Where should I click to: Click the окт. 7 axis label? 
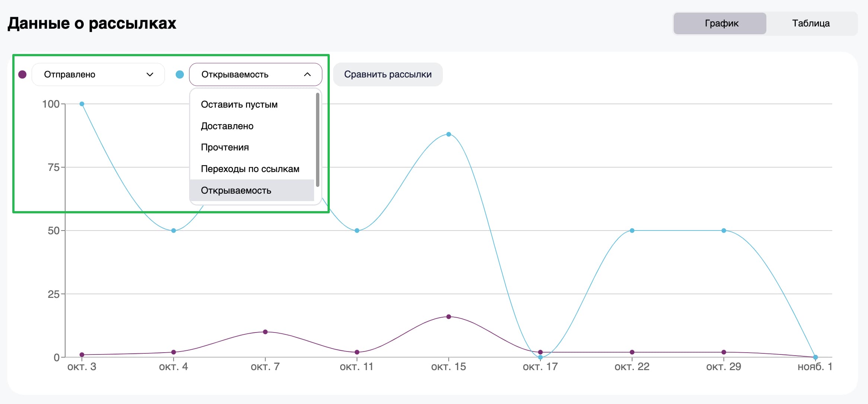[x=265, y=367]
